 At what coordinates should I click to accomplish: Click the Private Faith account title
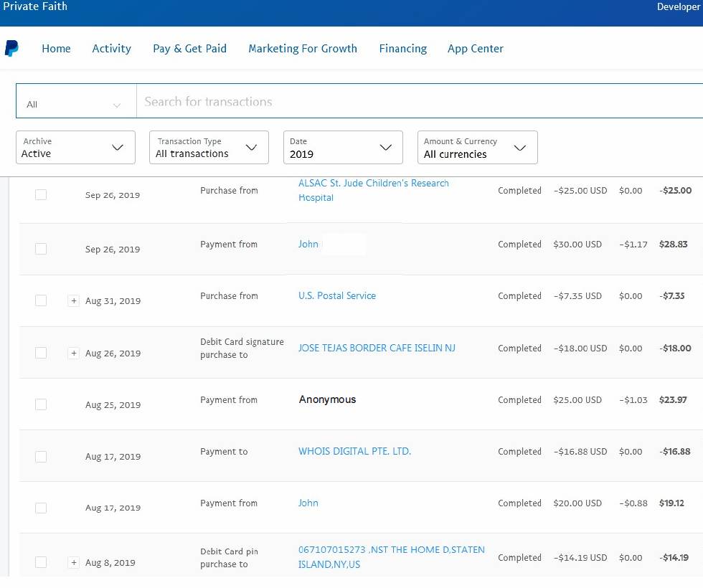point(35,6)
